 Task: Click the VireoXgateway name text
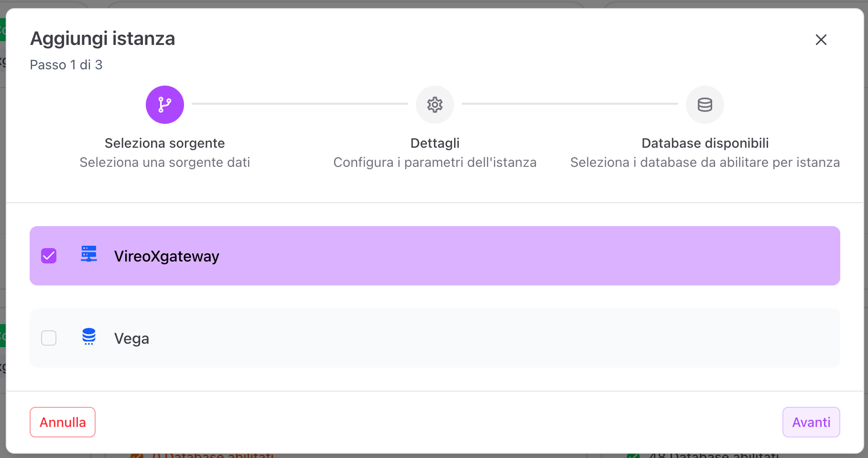[x=166, y=256]
